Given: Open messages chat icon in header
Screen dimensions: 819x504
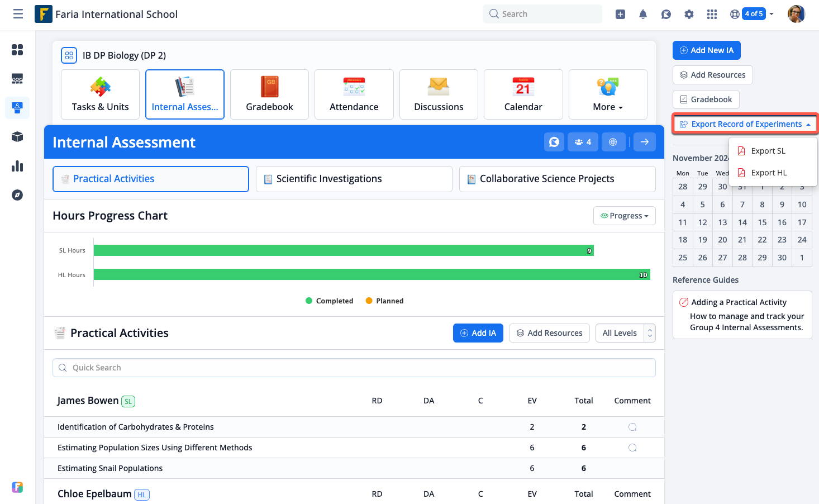Looking at the screenshot, I should (666, 14).
